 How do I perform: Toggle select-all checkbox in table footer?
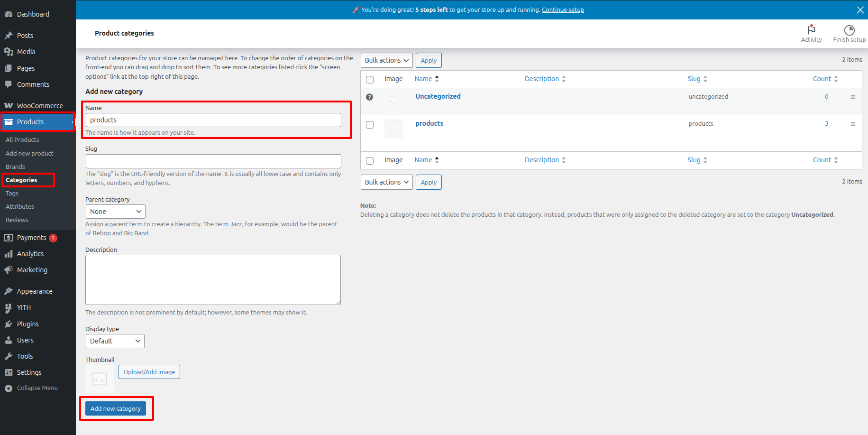click(x=370, y=160)
